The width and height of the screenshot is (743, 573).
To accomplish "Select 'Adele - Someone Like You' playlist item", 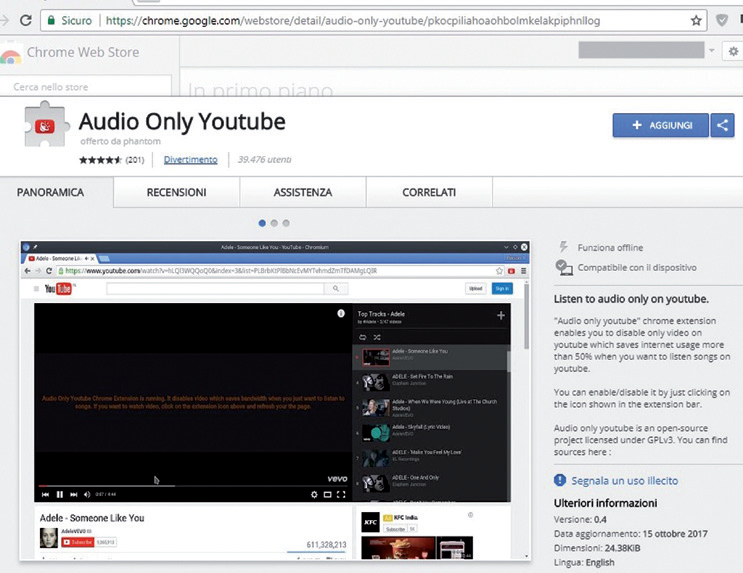I will 430,357.
